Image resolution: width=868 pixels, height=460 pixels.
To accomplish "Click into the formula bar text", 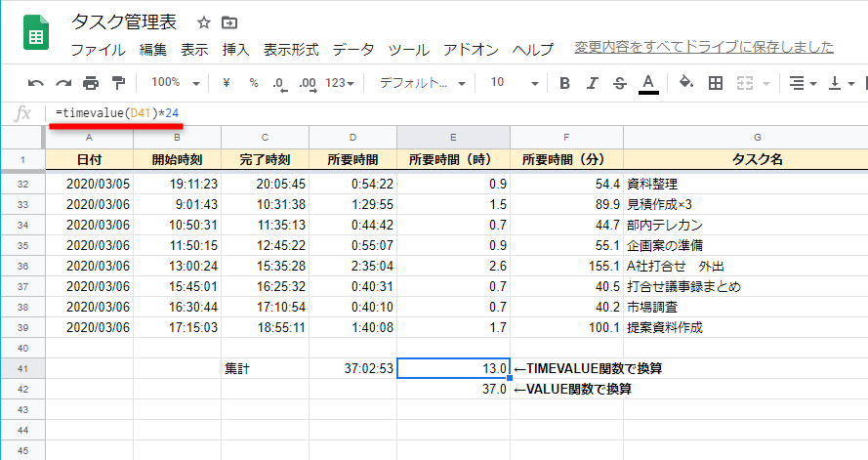I will pyautogui.click(x=117, y=113).
